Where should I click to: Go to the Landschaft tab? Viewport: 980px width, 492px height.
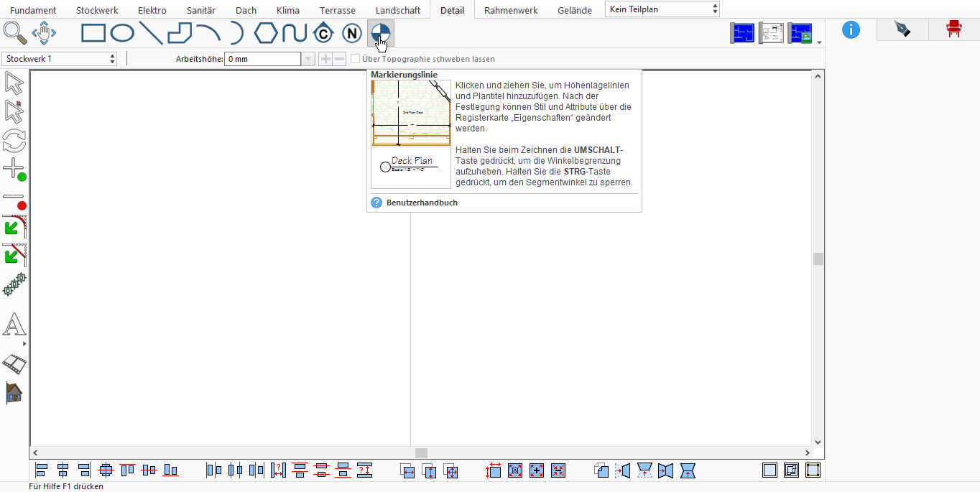pos(398,10)
